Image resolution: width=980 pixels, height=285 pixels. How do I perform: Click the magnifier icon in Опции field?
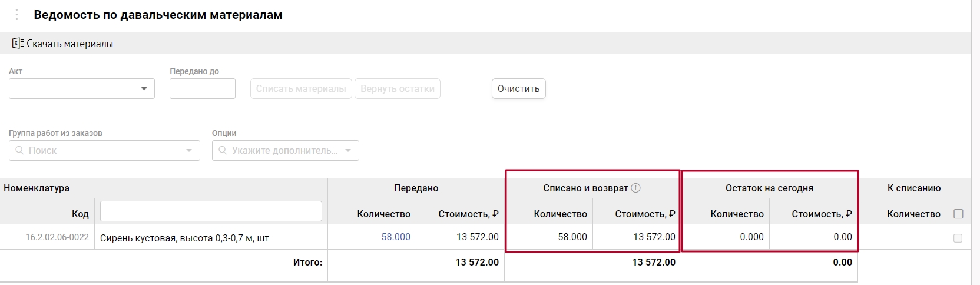(223, 151)
